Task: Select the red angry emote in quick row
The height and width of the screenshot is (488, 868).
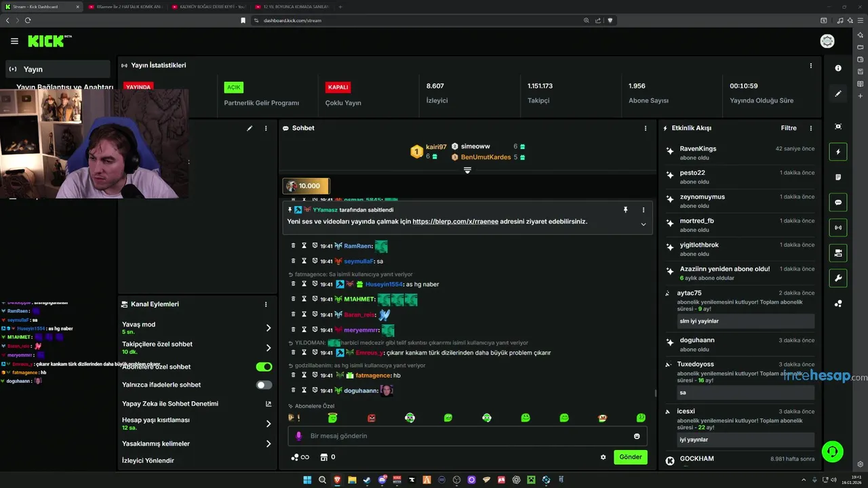Action: pos(372,418)
